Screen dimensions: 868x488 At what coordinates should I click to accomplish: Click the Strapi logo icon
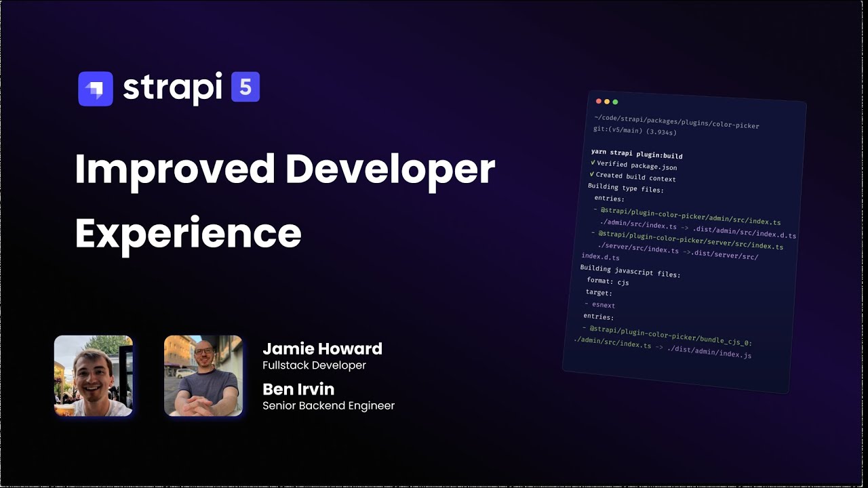tap(96, 89)
